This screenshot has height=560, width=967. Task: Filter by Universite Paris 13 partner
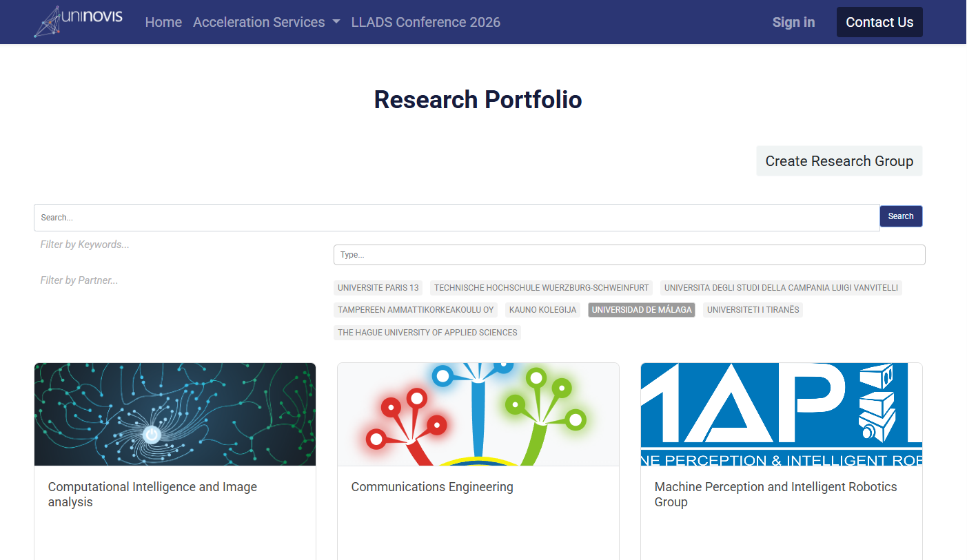click(x=378, y=288)
